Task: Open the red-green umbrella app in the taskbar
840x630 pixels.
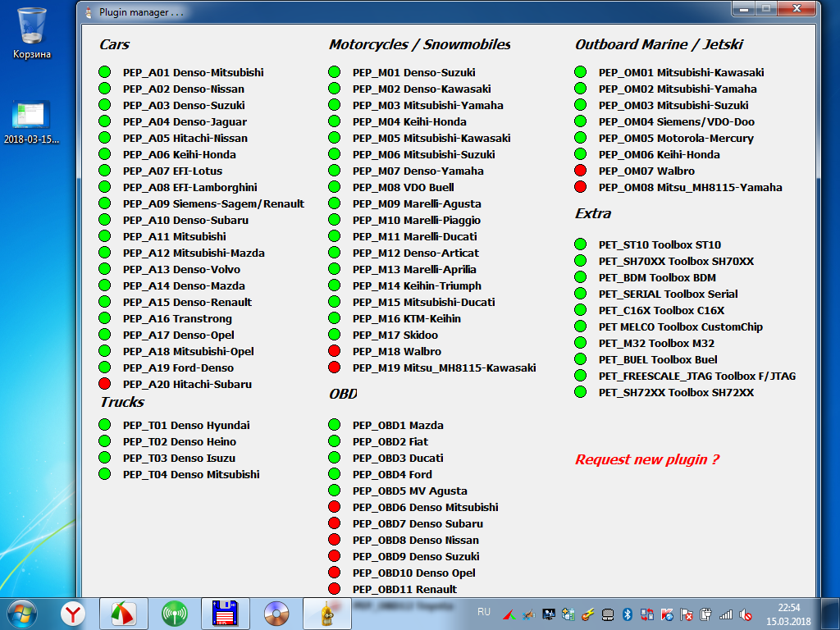Action: (124, 614)
